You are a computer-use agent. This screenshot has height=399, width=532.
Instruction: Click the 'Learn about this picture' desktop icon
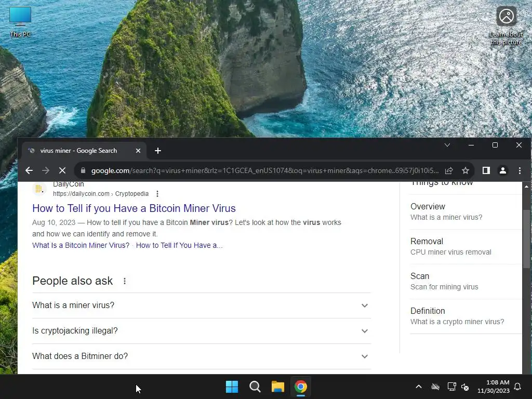(x=506, y=26)
